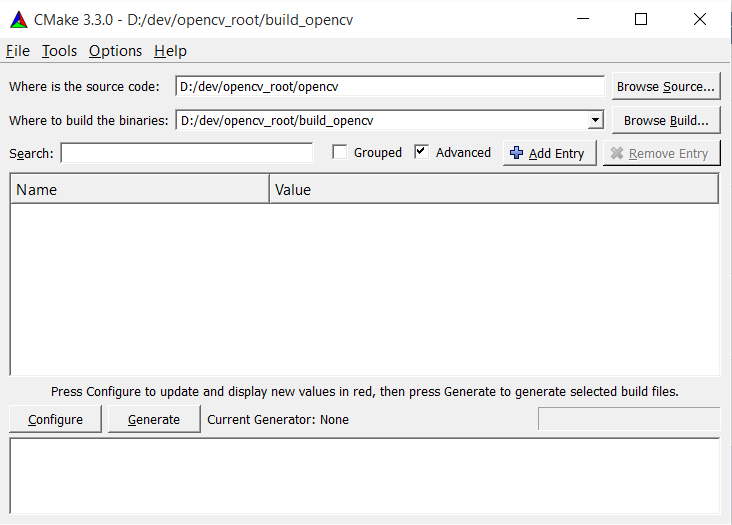Open the Options menu
Viewport: 732px width, 525px height.
tap(115, 50)
